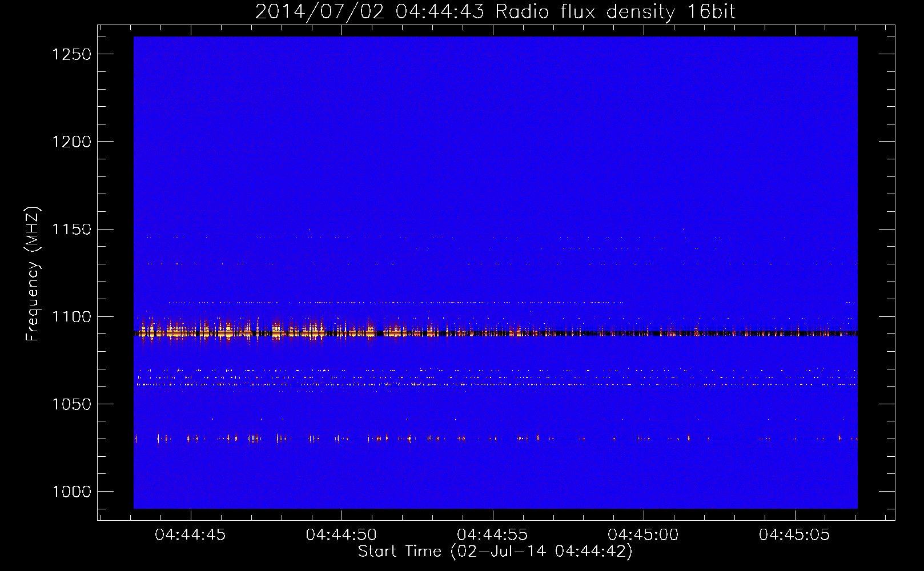924x571 pixels.
Task: Click the 1200 frequency tick label
Action: (72, 142)
